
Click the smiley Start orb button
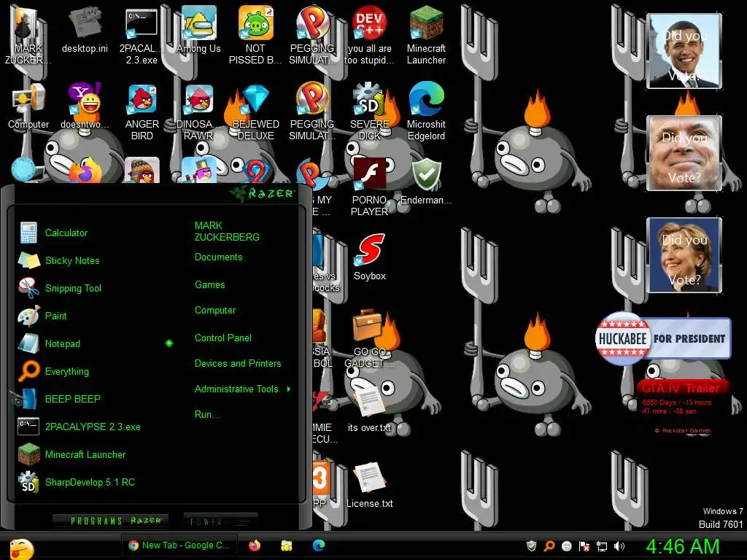click(21, 548)
